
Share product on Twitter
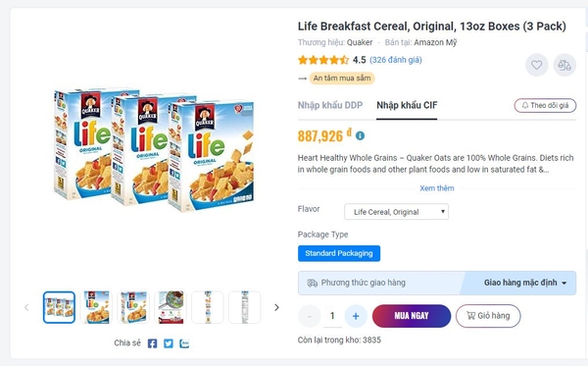click(x=169, y=343)
